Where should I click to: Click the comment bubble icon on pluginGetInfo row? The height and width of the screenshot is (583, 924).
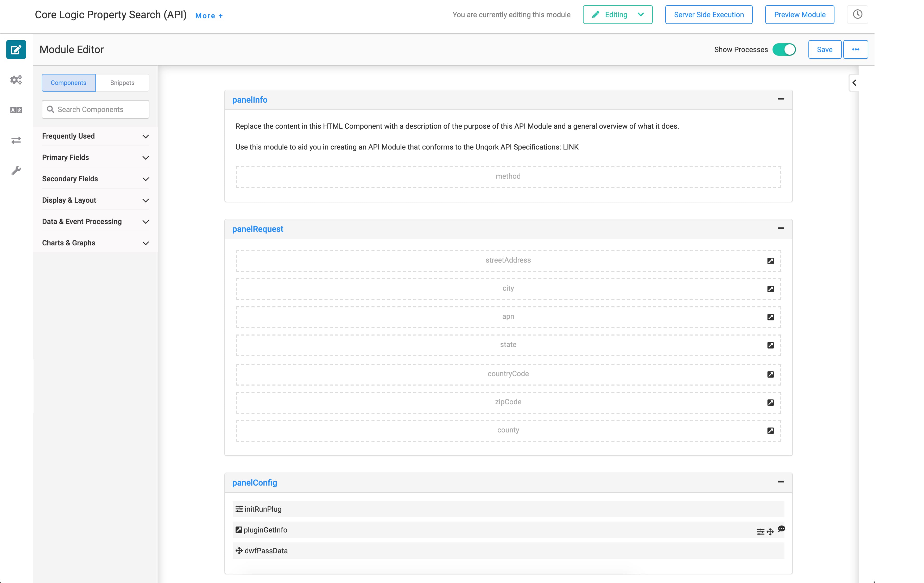(782, 529)
